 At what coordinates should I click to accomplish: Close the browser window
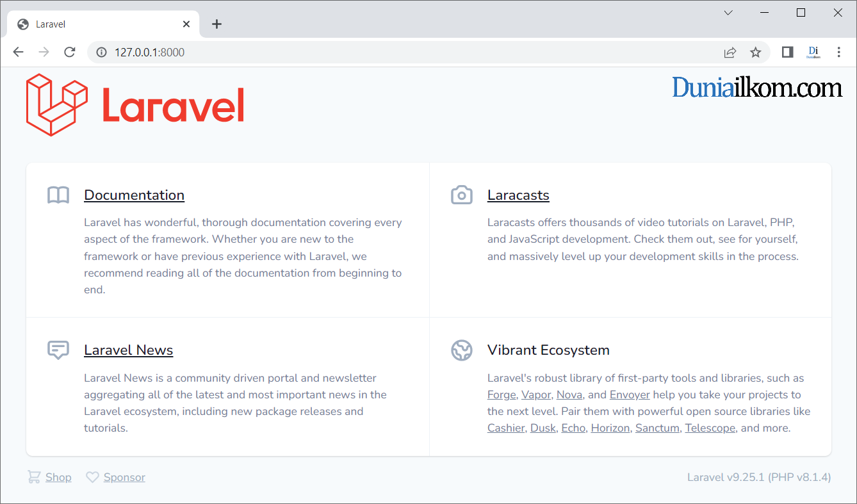click(838, 13)
